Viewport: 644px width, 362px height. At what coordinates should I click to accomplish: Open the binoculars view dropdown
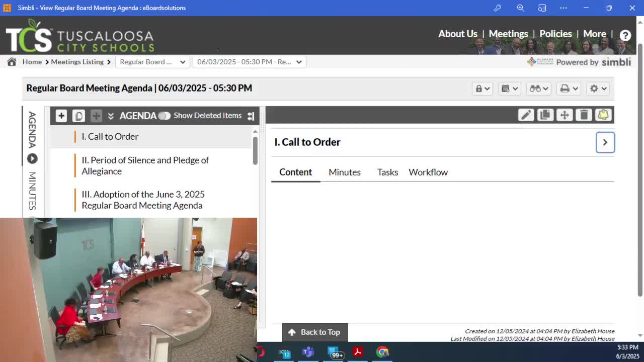click(539, 88)
